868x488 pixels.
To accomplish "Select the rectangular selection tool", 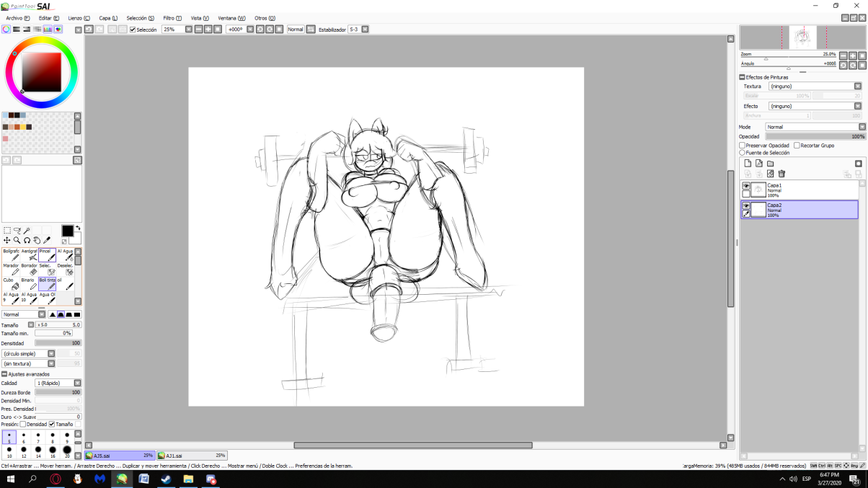I will pos(7,231).
